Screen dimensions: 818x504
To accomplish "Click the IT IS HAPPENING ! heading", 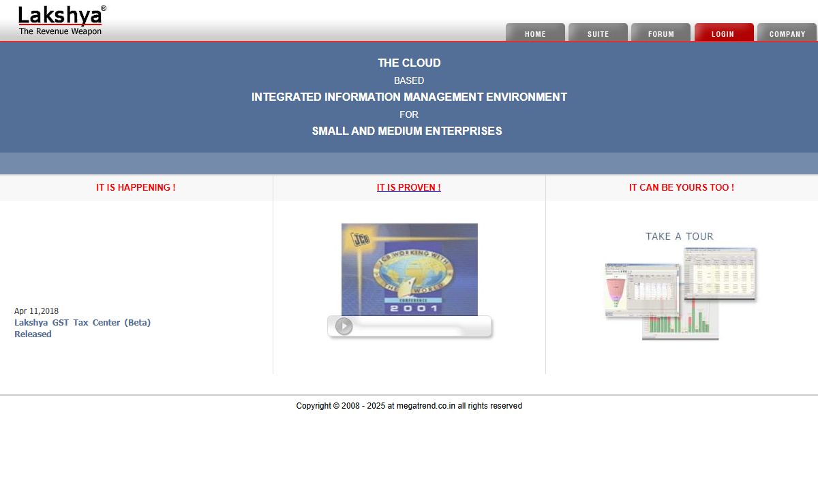I will coord(136,187).
